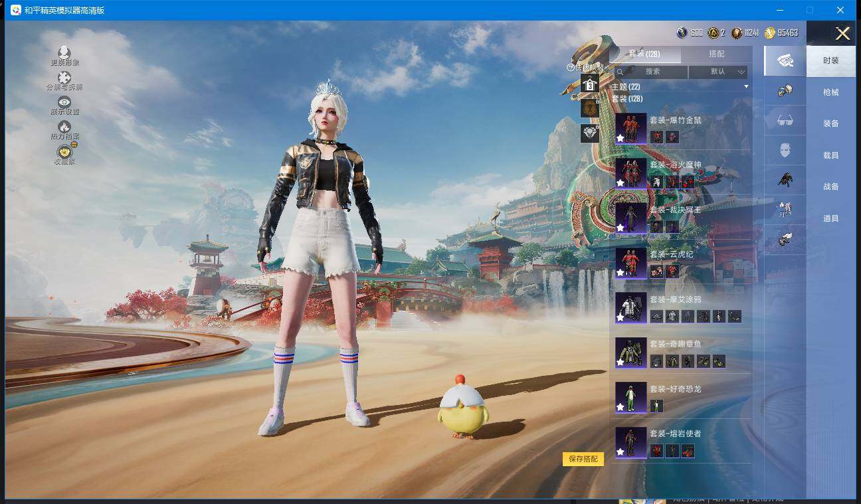Click the 更换形象 change avatar icon

(64, 53)
